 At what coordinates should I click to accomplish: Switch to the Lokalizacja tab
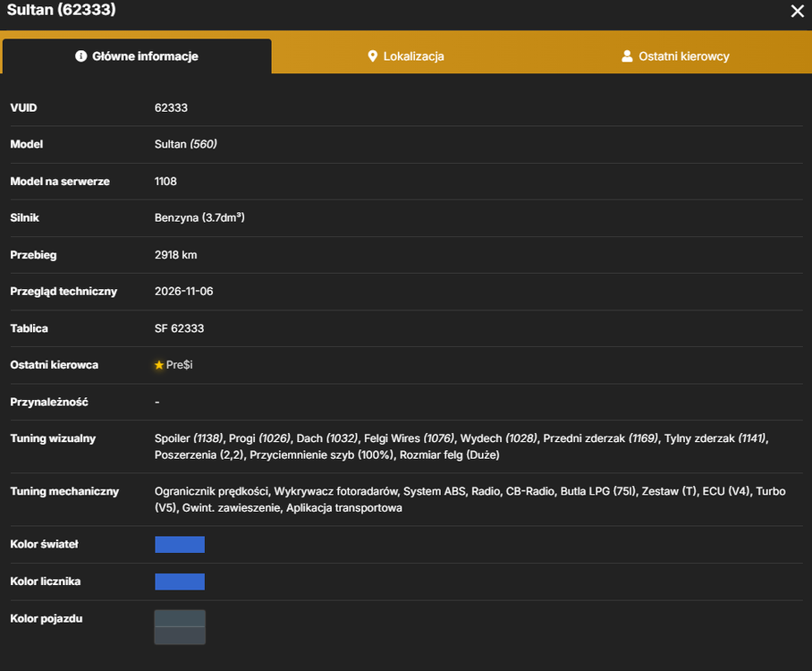[406, 56]
